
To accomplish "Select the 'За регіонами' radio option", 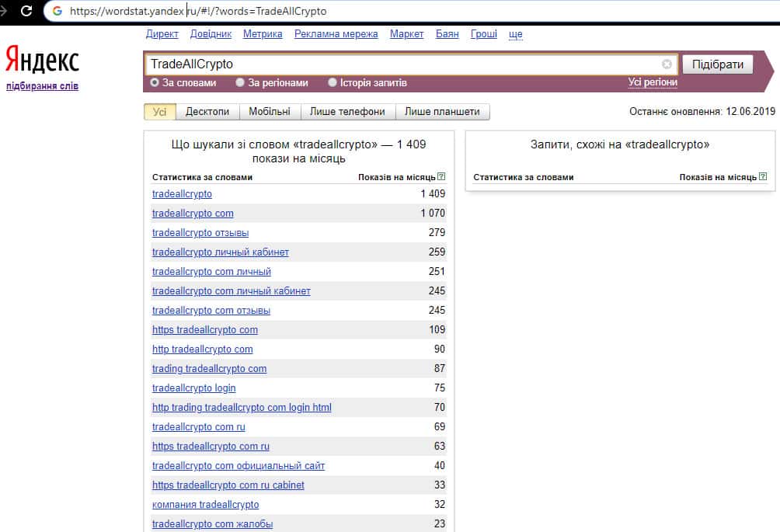I will (x=241, y=82).
